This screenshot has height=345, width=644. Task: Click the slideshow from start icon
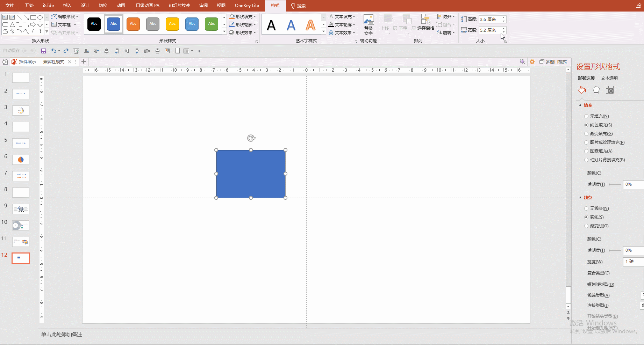(x=76, y=51)
